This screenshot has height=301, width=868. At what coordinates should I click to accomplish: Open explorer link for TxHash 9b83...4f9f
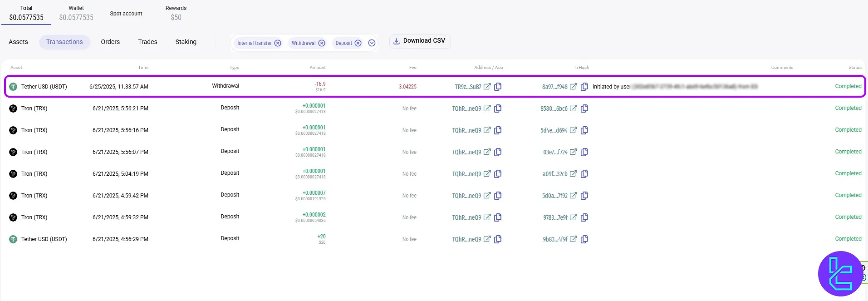[573, 239]
